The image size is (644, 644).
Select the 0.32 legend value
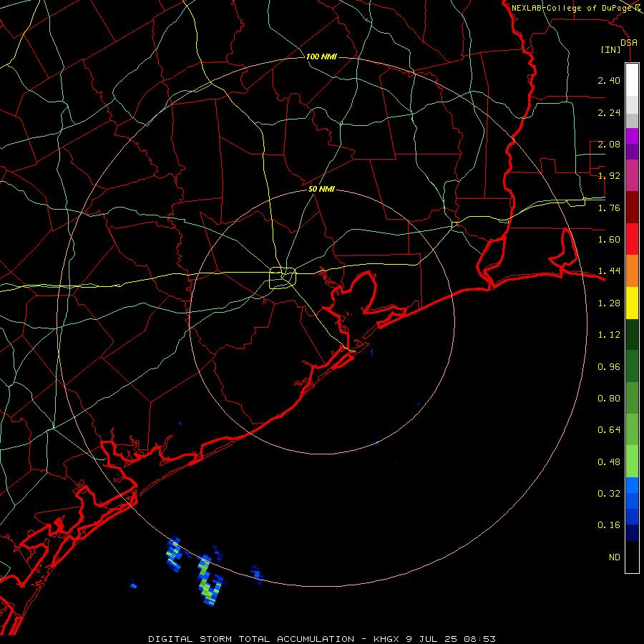pos(609,494)
